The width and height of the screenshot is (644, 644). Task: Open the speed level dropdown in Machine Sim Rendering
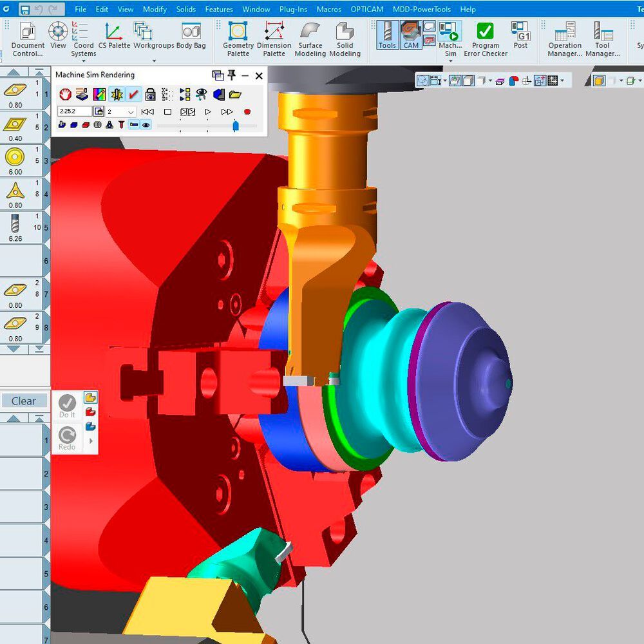click(130, 111)
